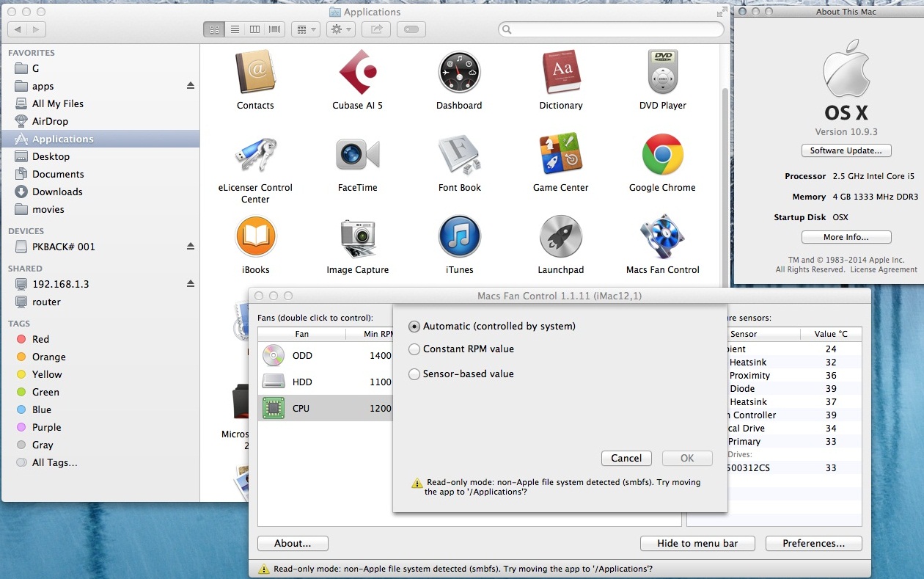
Task: Select the ODD fan row
Action: tap(325, 355)
